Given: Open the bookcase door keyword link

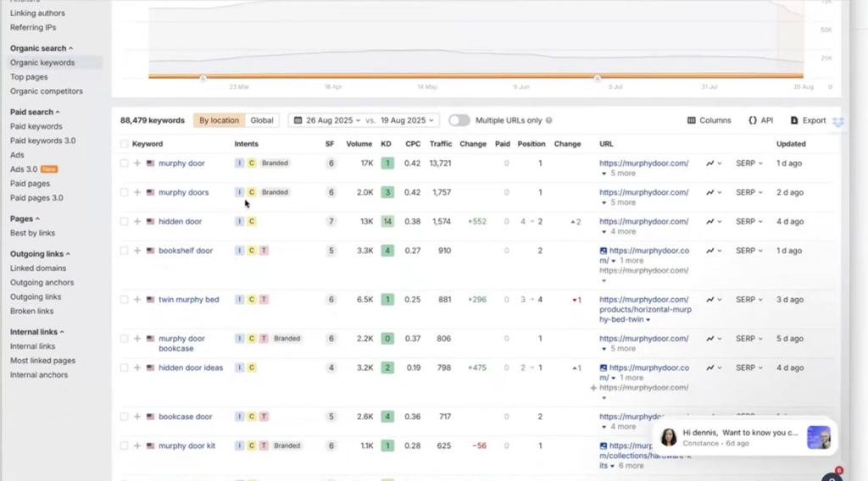Looking at the screenshot, I should 186,417.
